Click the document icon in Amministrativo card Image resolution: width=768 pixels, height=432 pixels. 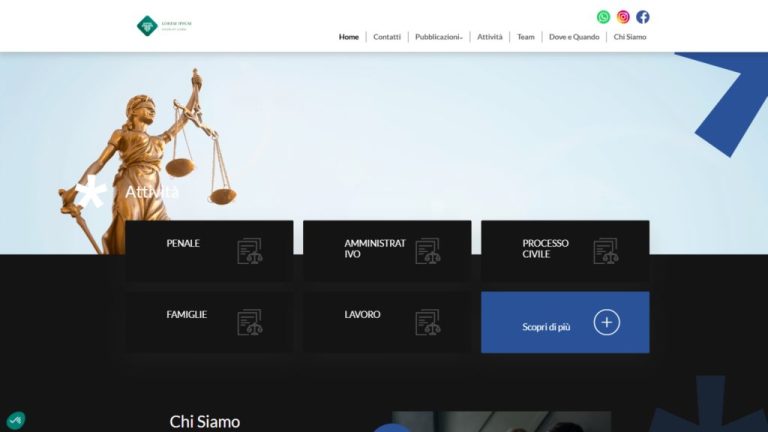point(428,251)
